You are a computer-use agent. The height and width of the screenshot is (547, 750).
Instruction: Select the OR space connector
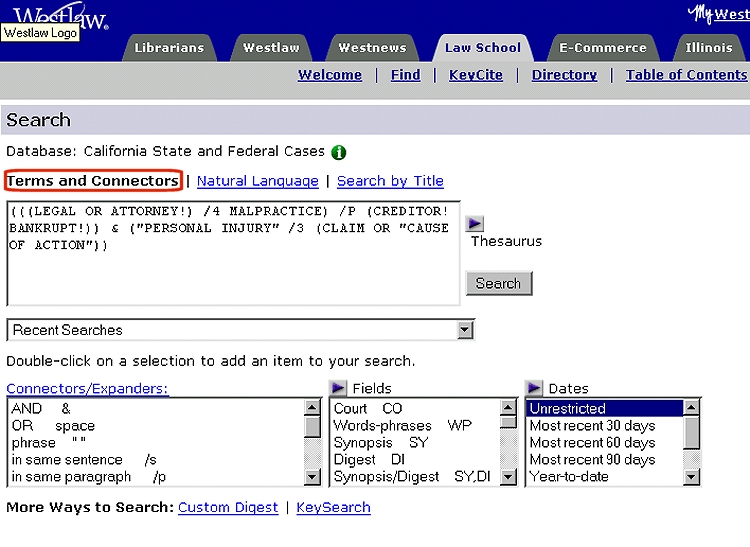156,426
